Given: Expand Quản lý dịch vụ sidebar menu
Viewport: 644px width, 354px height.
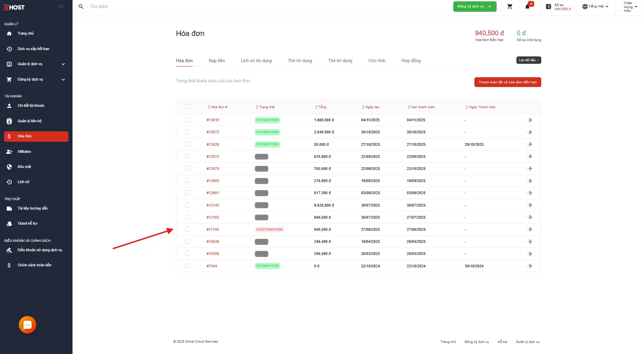Looking at the screenshot, I should coord(36,64).
